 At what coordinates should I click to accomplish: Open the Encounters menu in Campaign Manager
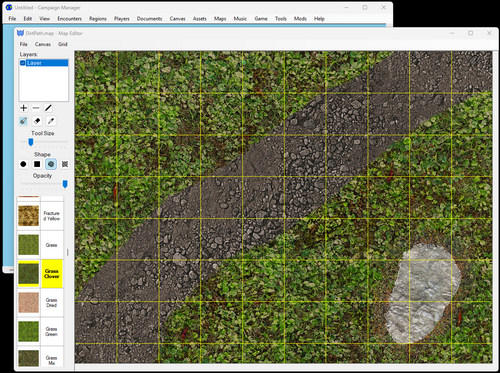click(69, 19)
